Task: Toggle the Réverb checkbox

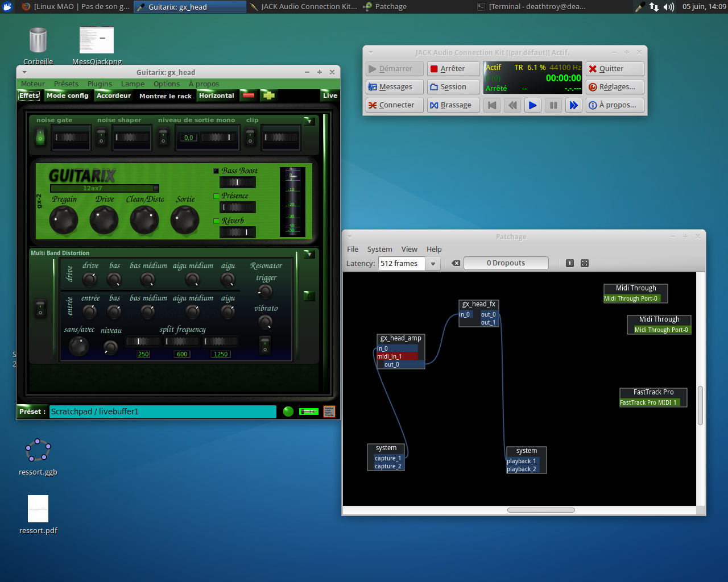Action: pyautogui.click(x=216, y=221)
